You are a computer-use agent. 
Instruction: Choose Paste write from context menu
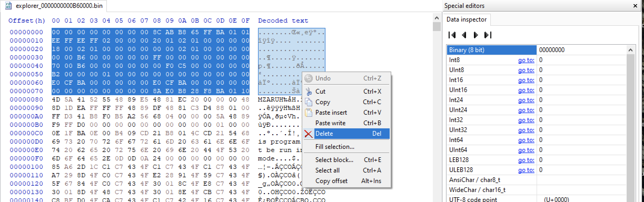tap(346, 123)
